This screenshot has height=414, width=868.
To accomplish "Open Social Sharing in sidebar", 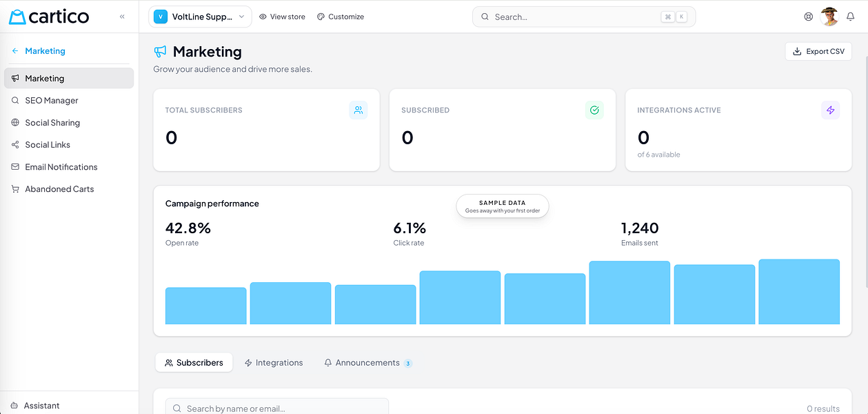I will [69, 122].
